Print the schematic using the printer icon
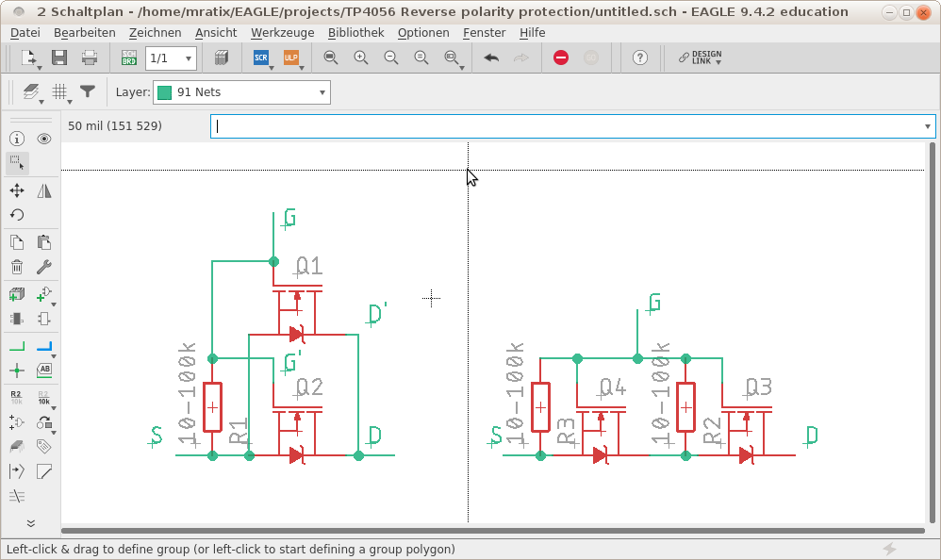This screenshot has height=560, width=941. click(x=90, y=58)
